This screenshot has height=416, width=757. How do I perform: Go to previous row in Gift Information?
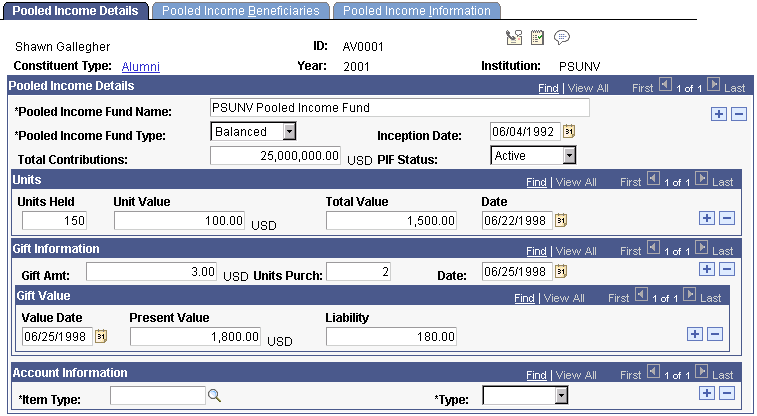click(x=654, y=248)
